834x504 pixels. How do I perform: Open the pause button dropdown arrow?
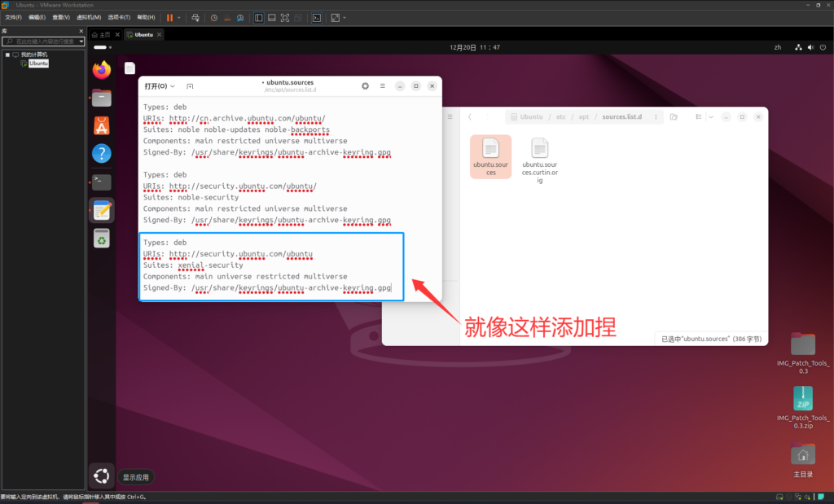point(180,16)
